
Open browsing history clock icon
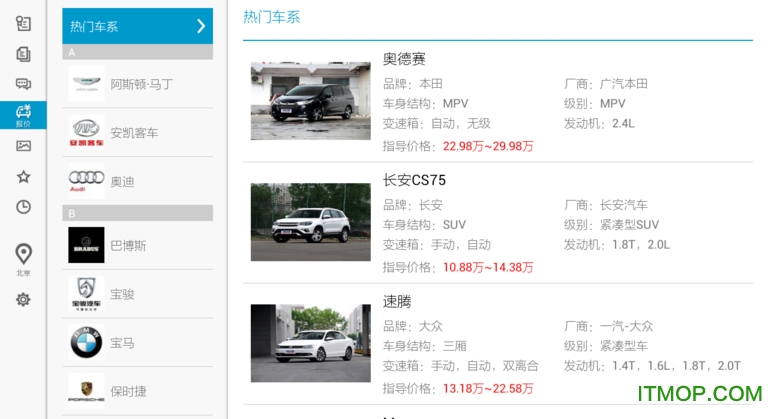[23, 207]
